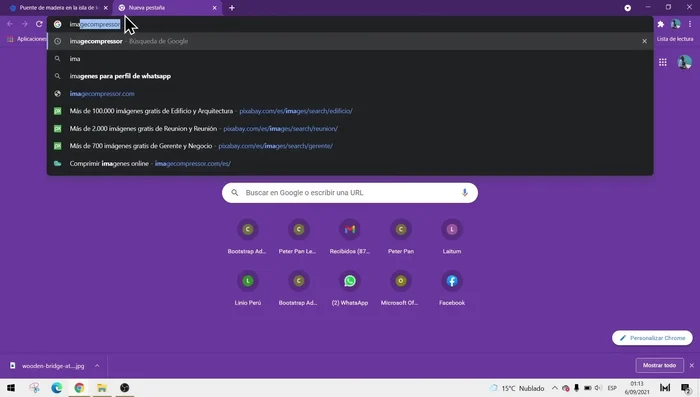This screenshot has height=397, width=700.
Task: Close the downloads bar
Action: pos(692,365)
